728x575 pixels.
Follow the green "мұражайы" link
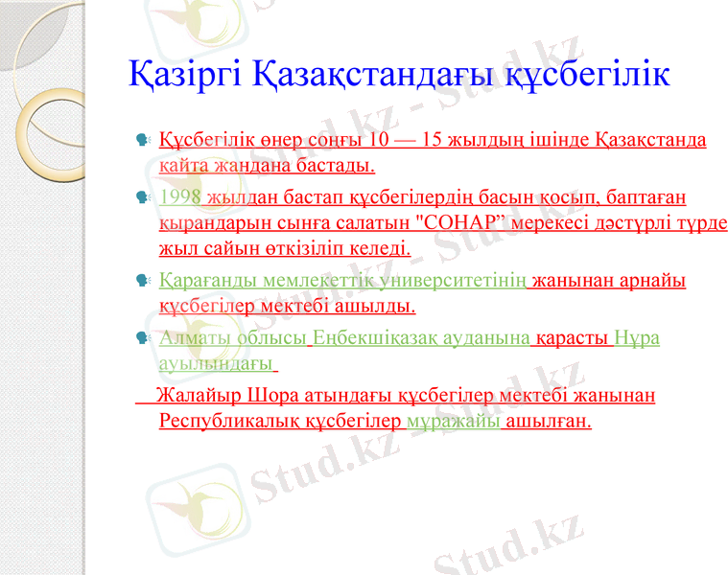point(453,421)
